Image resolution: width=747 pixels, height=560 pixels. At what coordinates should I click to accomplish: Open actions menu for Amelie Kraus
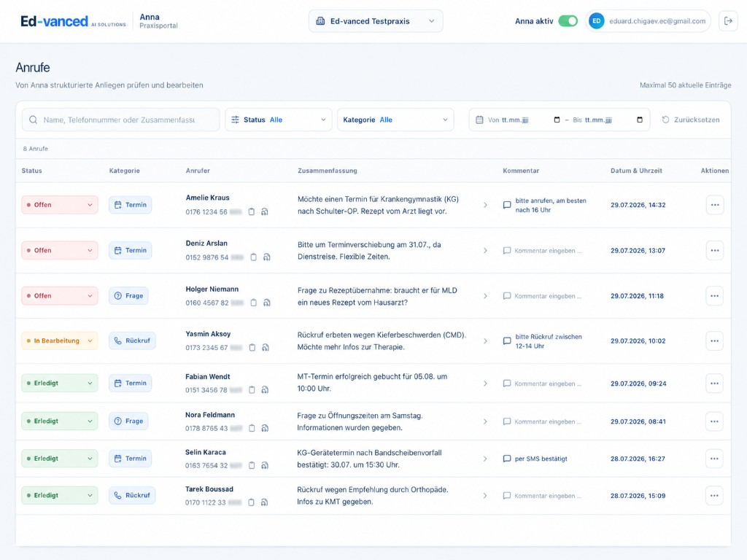[715, 205]
